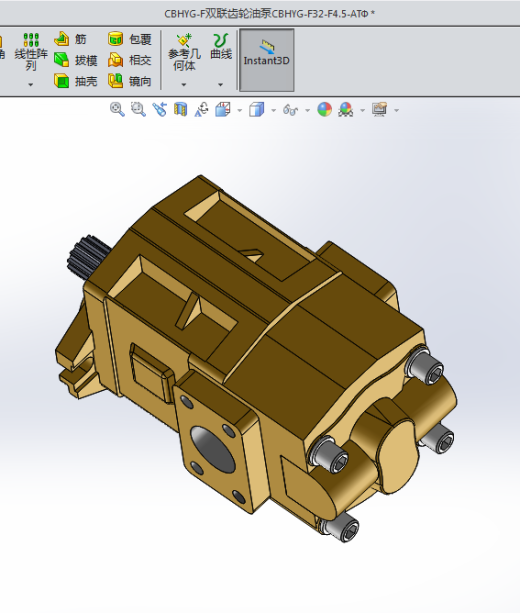Select the Previous View icon
520x613 pixels.
[x=160, y=109]
